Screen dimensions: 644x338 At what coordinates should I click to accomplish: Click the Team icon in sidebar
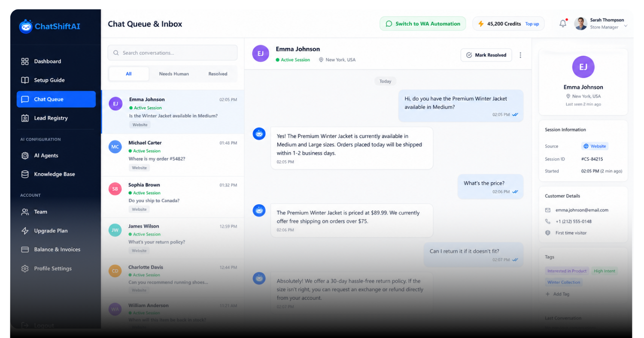click(x=25, y=212)
